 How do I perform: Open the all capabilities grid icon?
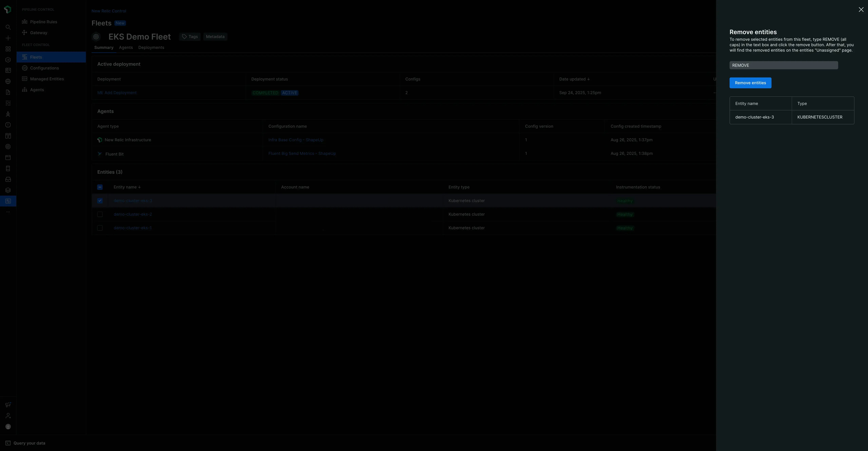(x=8, y=49)
